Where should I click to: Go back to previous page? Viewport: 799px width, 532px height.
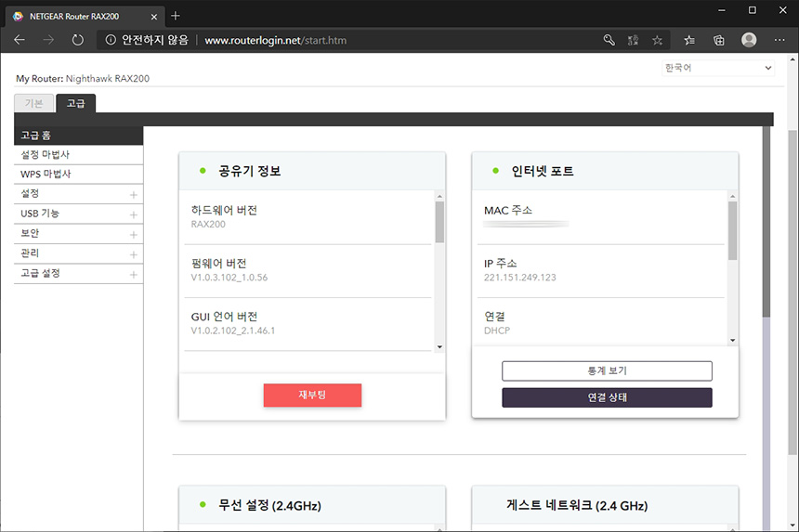coord(20,40)
